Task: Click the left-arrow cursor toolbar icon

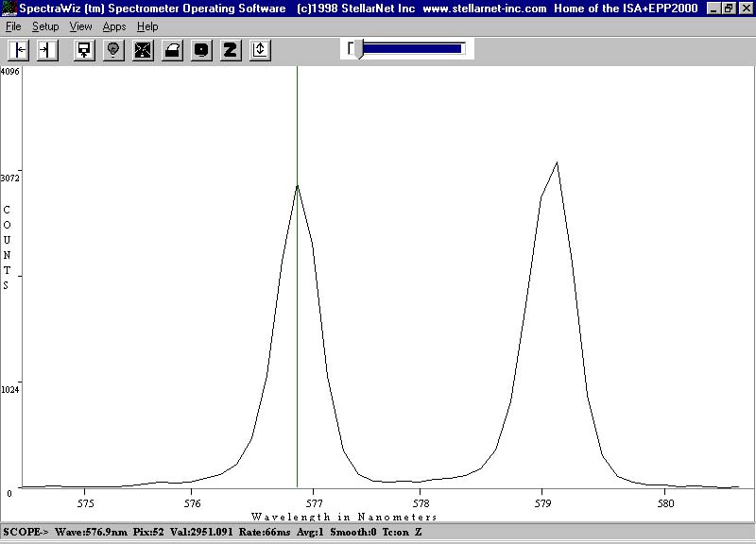Action: click(x=18, y=50)
